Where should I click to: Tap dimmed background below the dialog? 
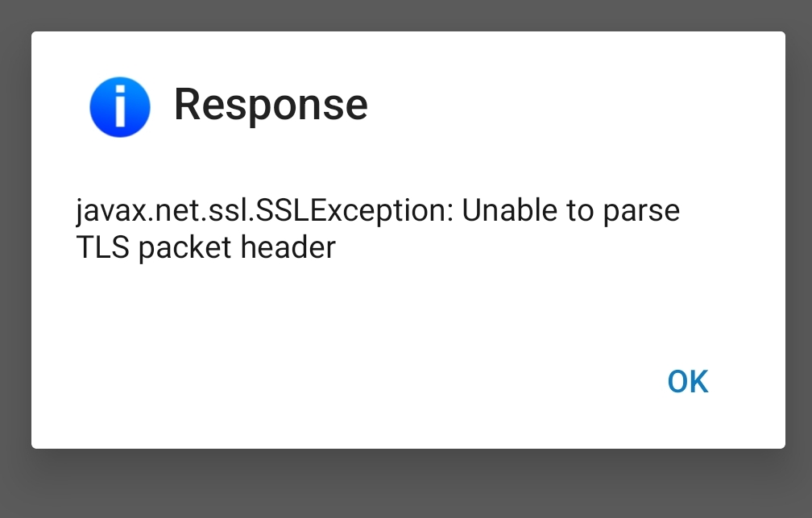[x=406, y=483]
